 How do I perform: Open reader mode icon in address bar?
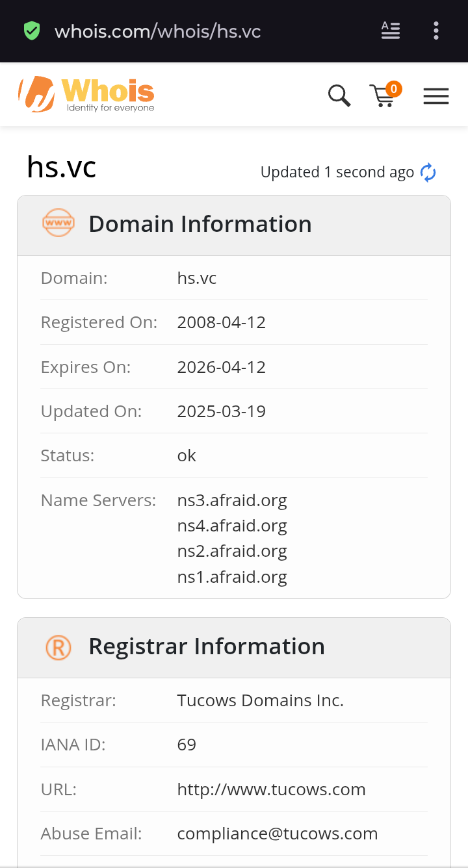click(x=391, y=31)
